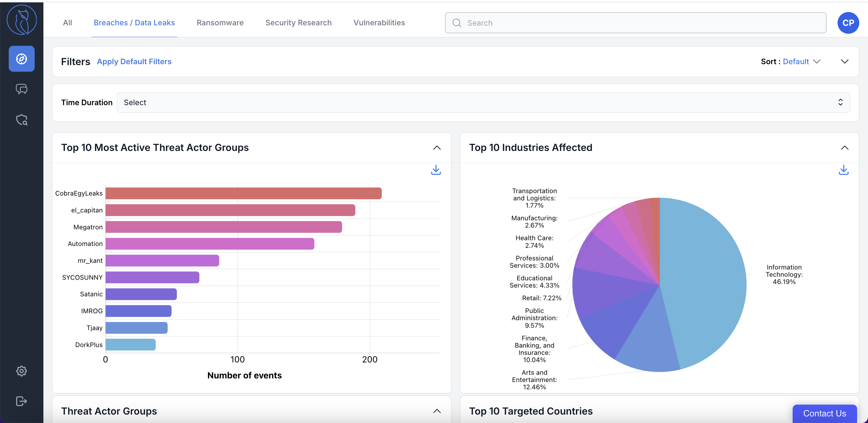Click the mr_kant bar
Screen dimensions: 868x423
pos(162,261)
